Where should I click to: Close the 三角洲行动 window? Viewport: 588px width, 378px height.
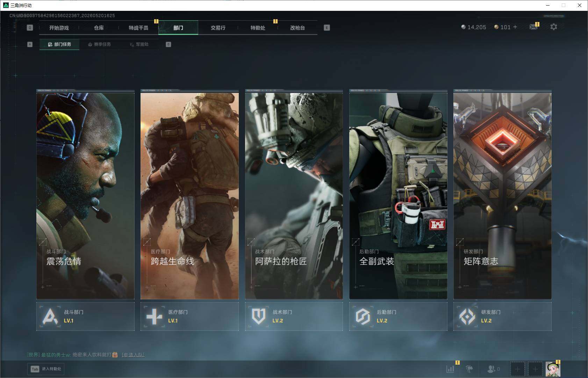point(580,5)
